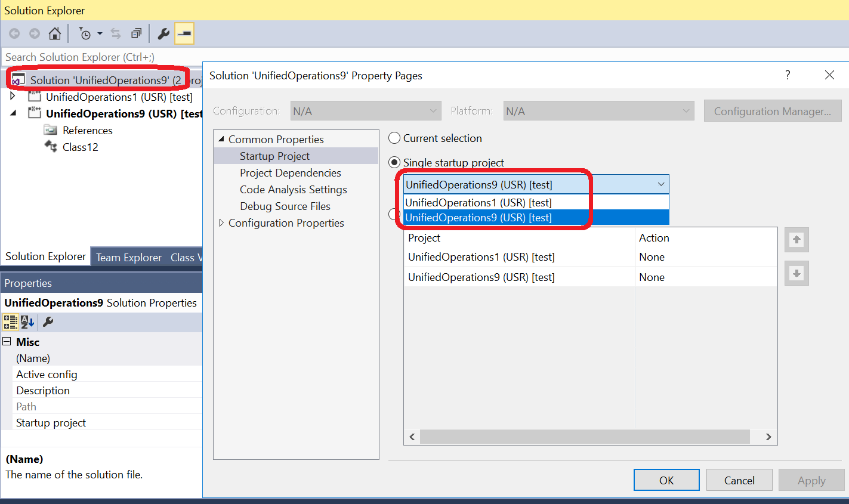Collapse the Common Properties tree node
Viewport: 849px width, 504px height.
tap(221, 139)
